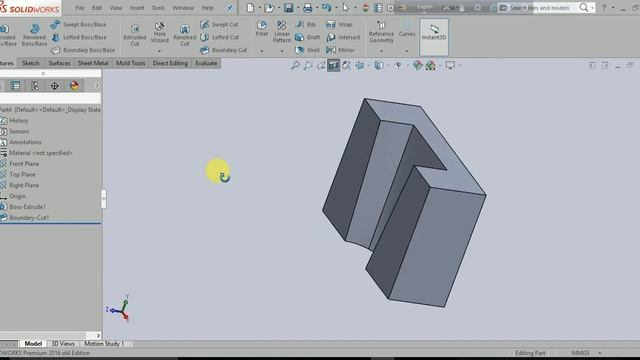Viewport: 640px width, 360px height.
Task: Open the search options dropdown arrow
Action: click(x=592, y=8)
